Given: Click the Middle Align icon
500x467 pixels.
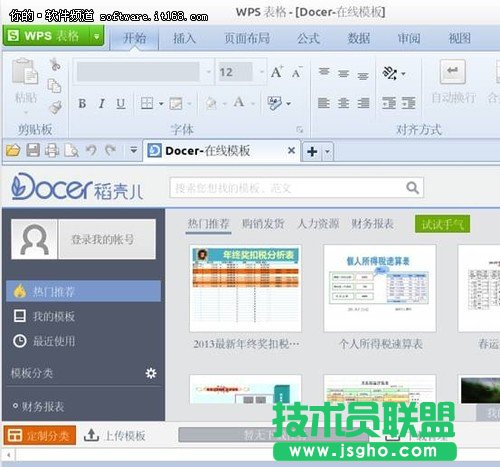Looking at the screenshot, I should 343,74.
